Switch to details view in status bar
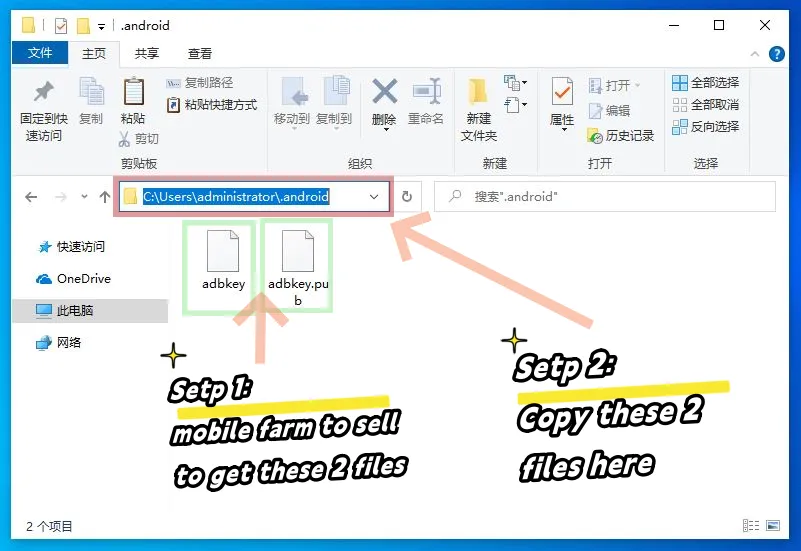This screenshot has width=801, height=551. [x=751, y=526]
